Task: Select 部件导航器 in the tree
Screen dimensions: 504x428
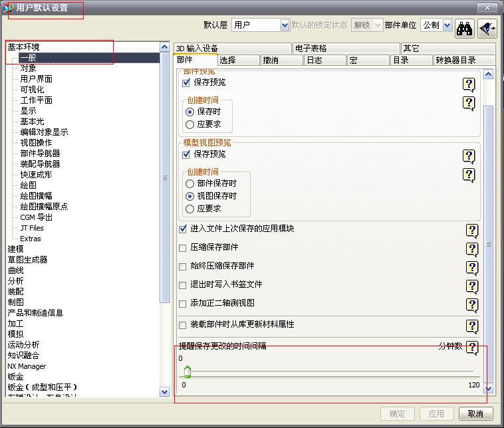Action: coord(40,154)
